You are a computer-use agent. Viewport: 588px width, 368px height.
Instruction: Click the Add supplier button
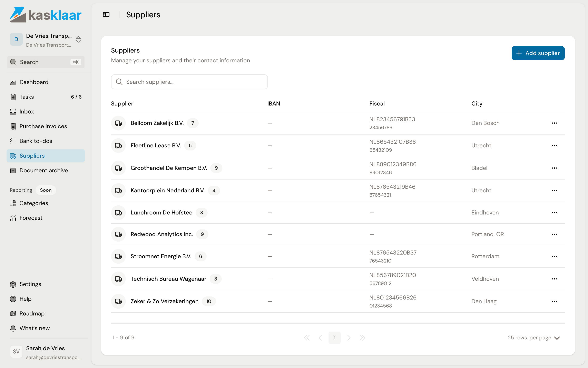(x=538, y=53)
